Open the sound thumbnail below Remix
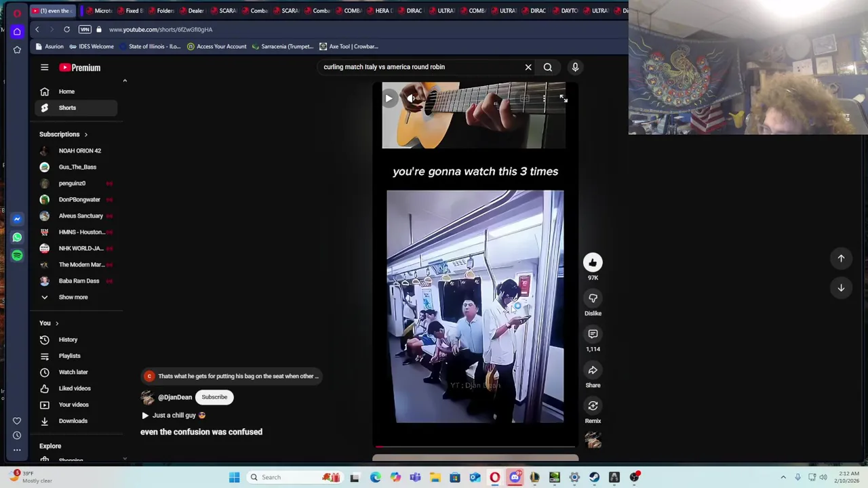This screenshot has height=488, width=868. point(593,441)
